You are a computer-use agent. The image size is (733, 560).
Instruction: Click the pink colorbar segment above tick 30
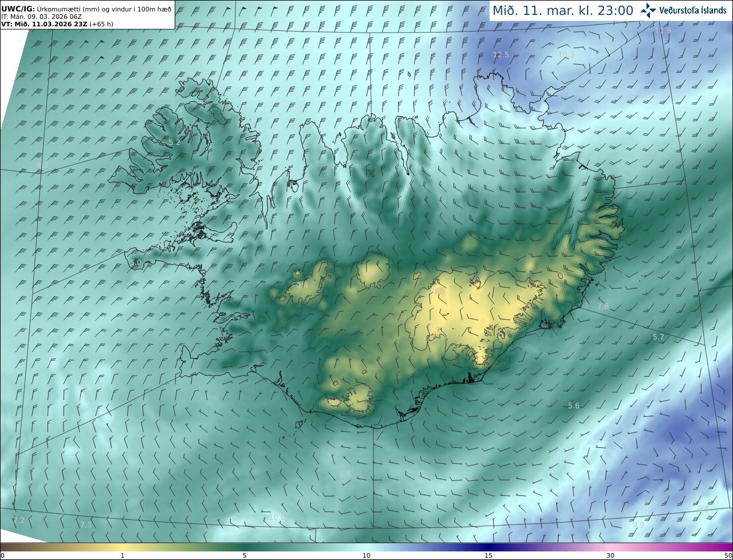pyautogui.click(x=610, y=547)
